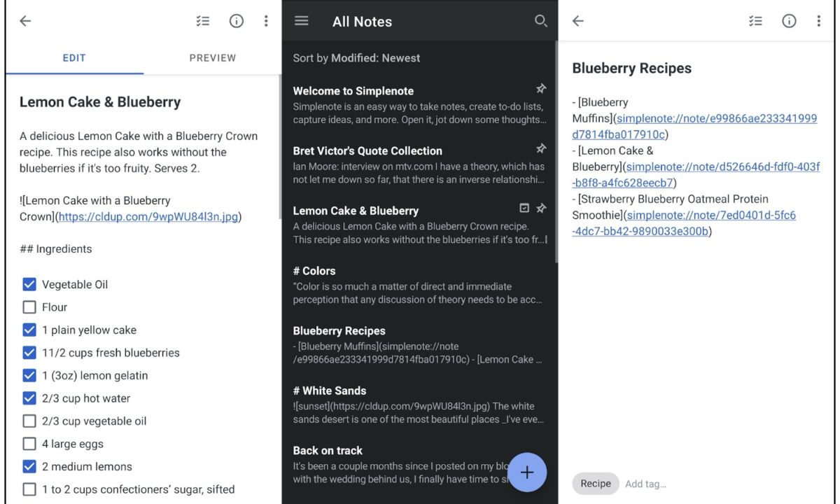
Task: Unpin the Welcome to Simplenote note
Action: point(540,89)
